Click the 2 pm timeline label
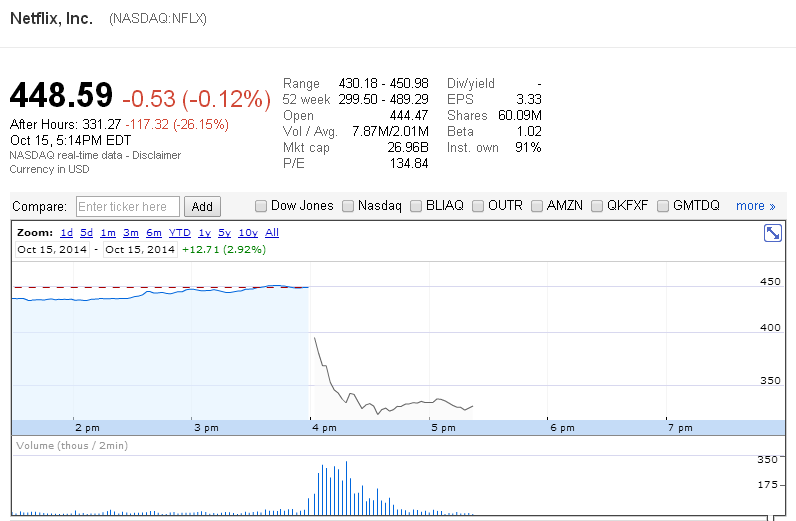796x521 pixels. pyautogui.click(x=87, y=428)
